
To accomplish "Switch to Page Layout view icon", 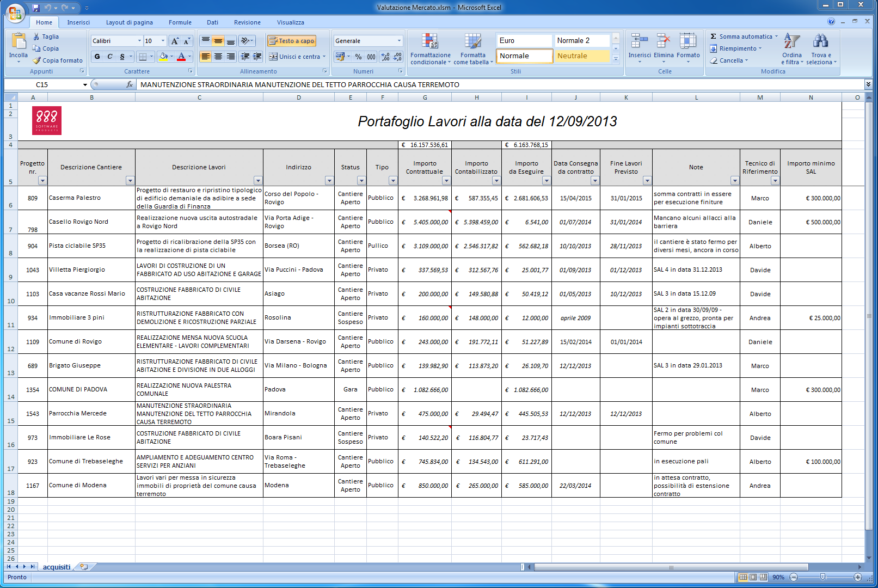I will click(753, 577).
